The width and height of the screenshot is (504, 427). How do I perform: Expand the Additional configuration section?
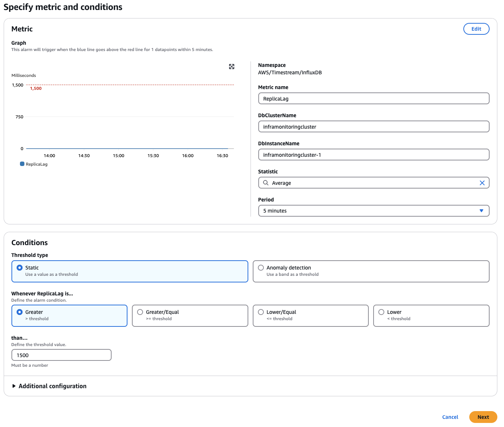tap(49, 386)
